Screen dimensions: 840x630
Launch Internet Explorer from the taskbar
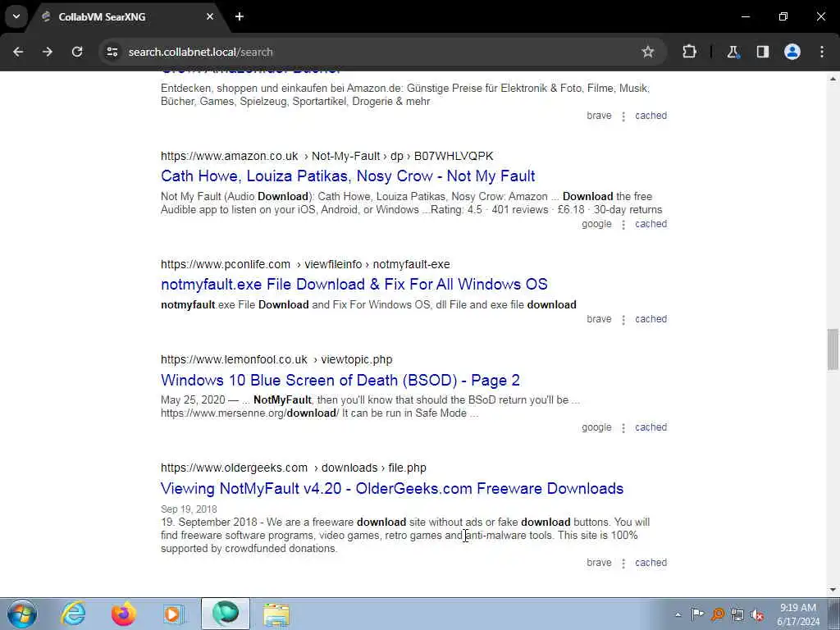click(73, 614)
